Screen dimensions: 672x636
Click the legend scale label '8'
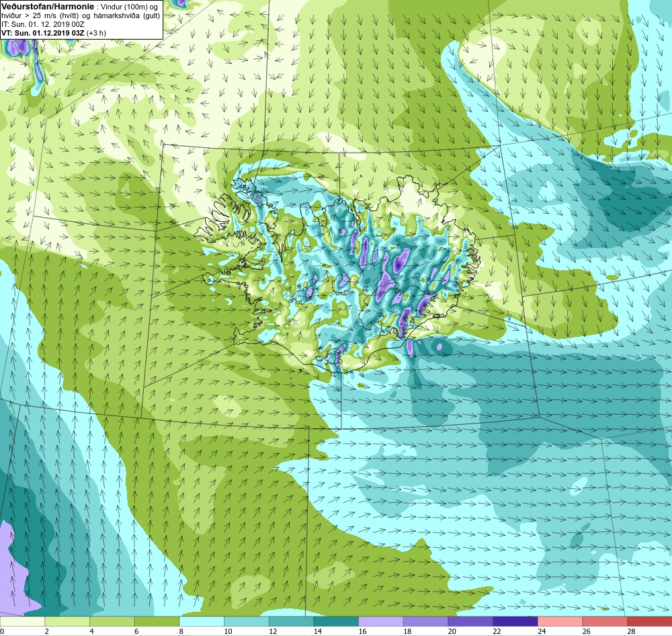[181, 631]
